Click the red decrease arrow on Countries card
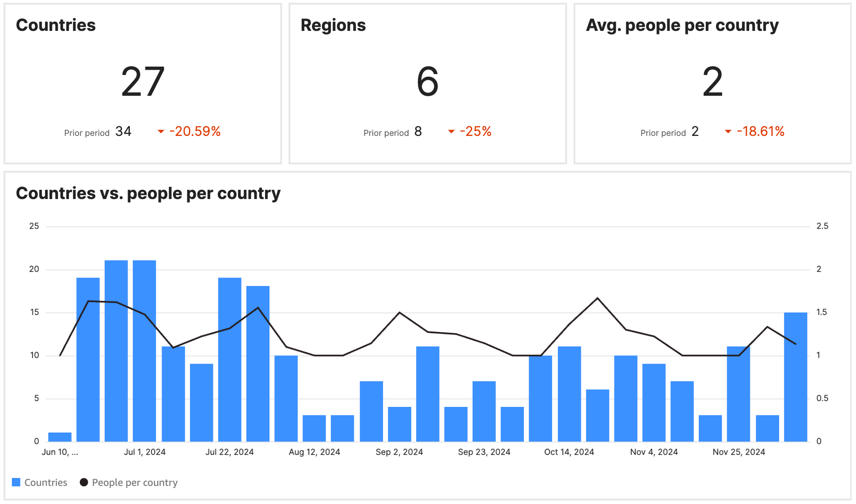This screenshot has width=856, height=504. 161,132
